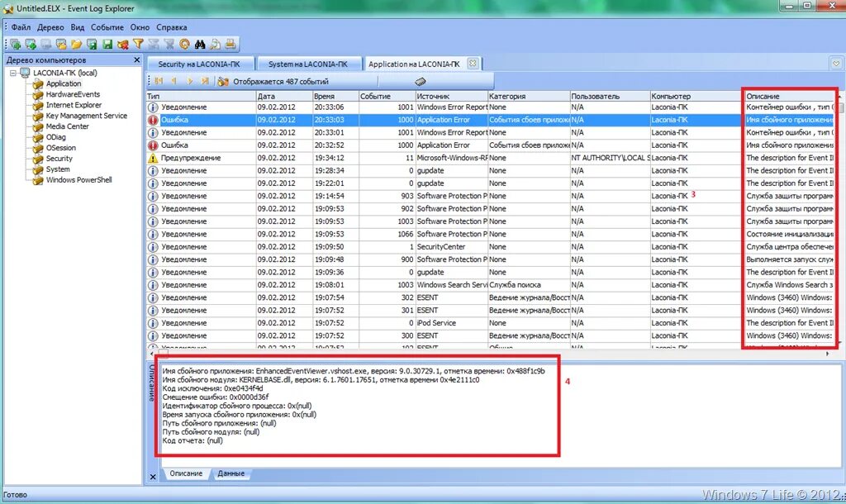
Task: Open the Справка menu
Action: coord(172,27)
